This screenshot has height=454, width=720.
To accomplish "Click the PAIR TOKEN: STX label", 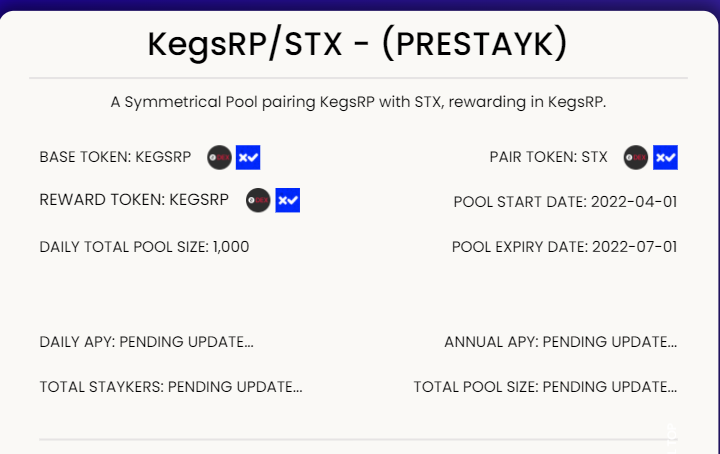I will tap(548, 157).
